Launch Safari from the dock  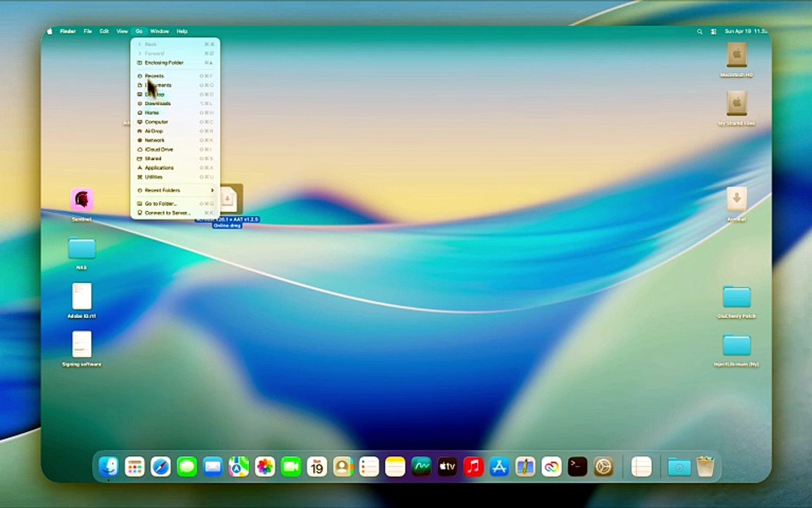coord(161,466)
